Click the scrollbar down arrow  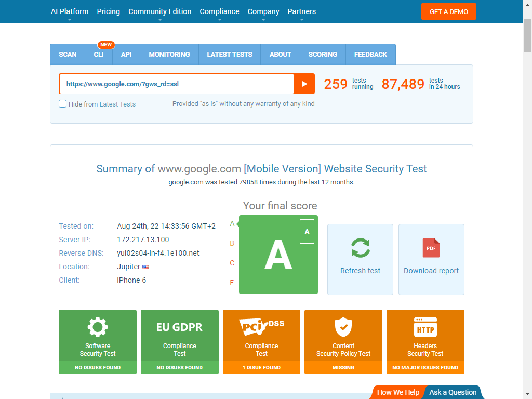[x=528, y=395]
